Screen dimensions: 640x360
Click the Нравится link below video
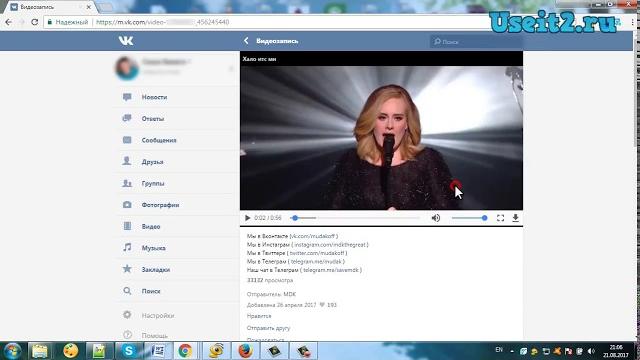click(259, 316)
